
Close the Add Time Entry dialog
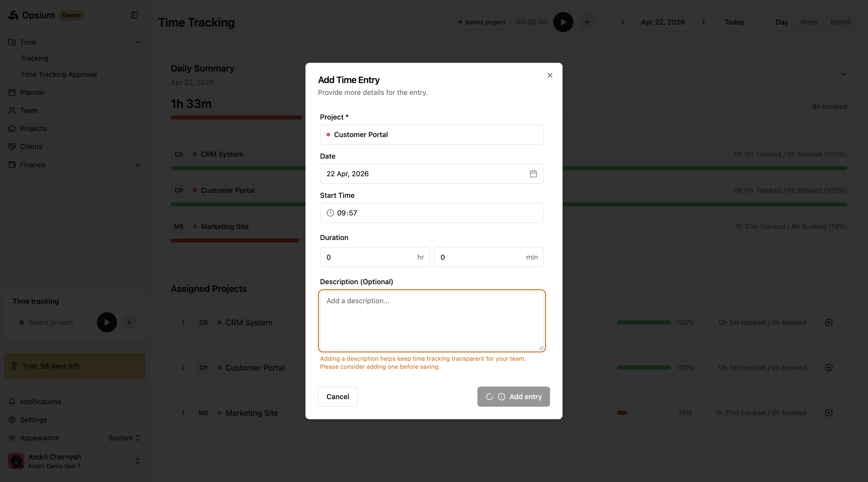click(550, 76)
